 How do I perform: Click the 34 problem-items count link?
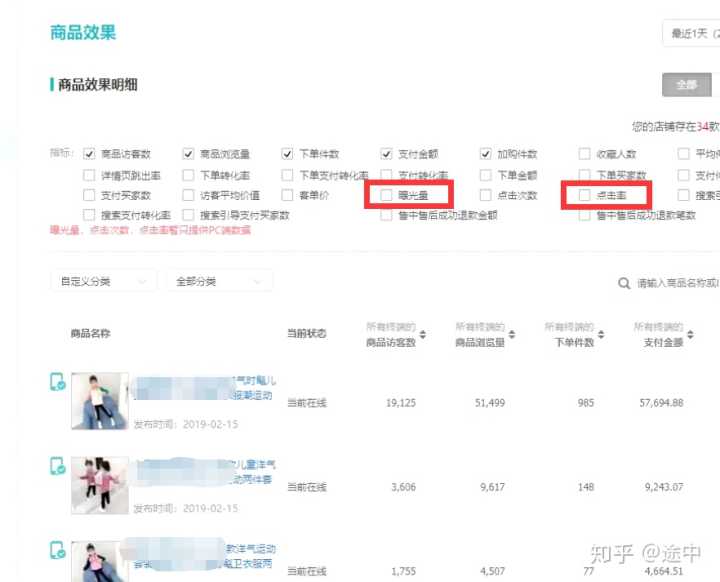coord(702,126)
